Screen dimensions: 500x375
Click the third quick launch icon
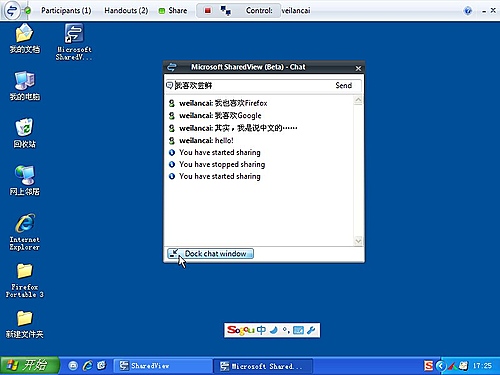point(101,366)
